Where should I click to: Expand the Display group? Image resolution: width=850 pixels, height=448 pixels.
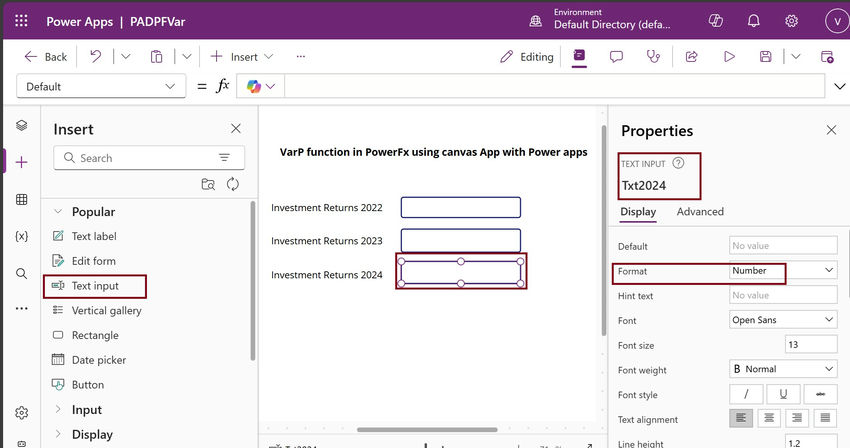click(x=58, y=434)
